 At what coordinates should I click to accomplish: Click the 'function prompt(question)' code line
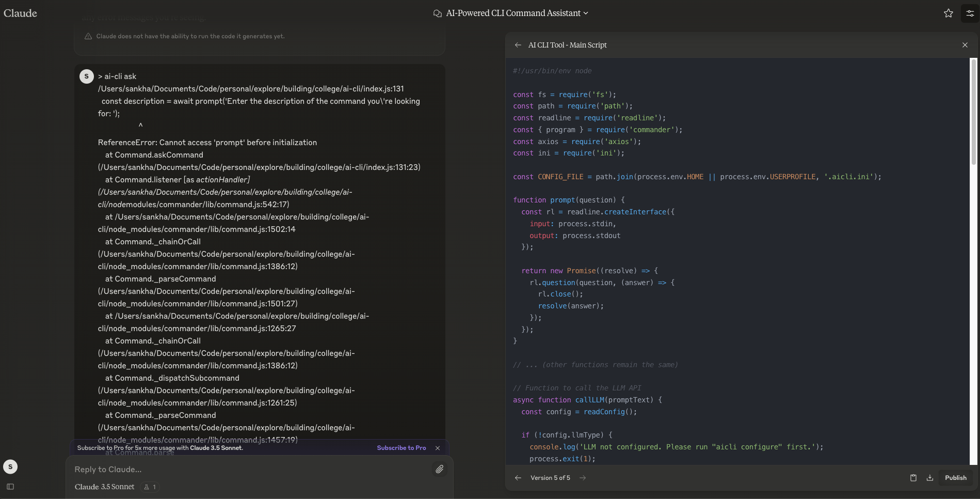coord(569,200)
